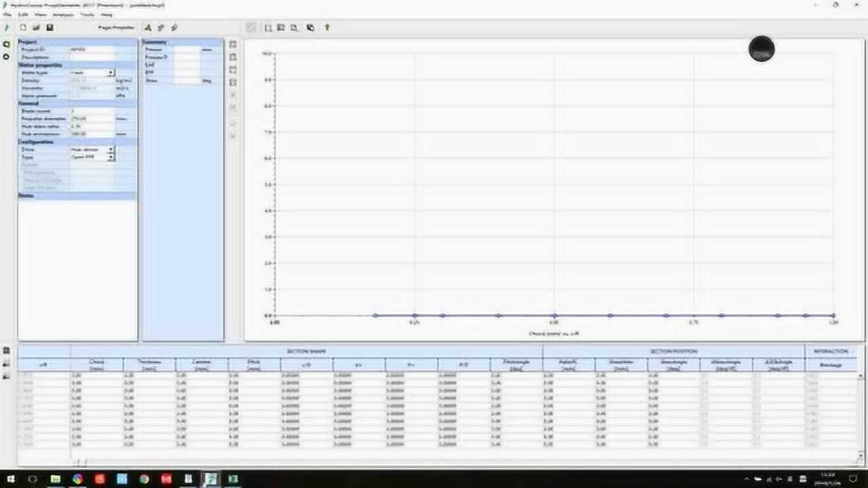Image resolution: width=868 pixels, height=488 pixels.
Task: Open the Water type dropdown
Action: click(111, 73)
